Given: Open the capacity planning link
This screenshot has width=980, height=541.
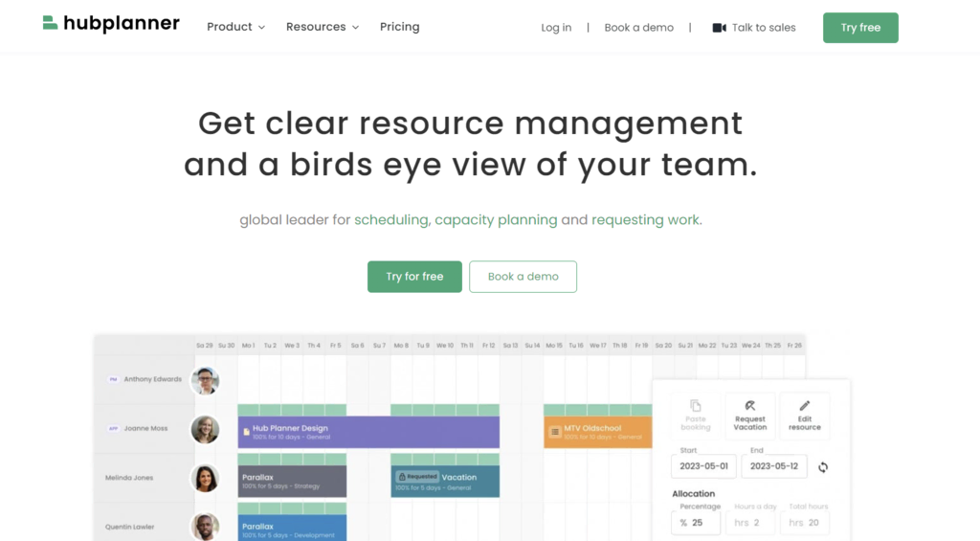Looking at the screenshot, I should [x=496, y=220].
